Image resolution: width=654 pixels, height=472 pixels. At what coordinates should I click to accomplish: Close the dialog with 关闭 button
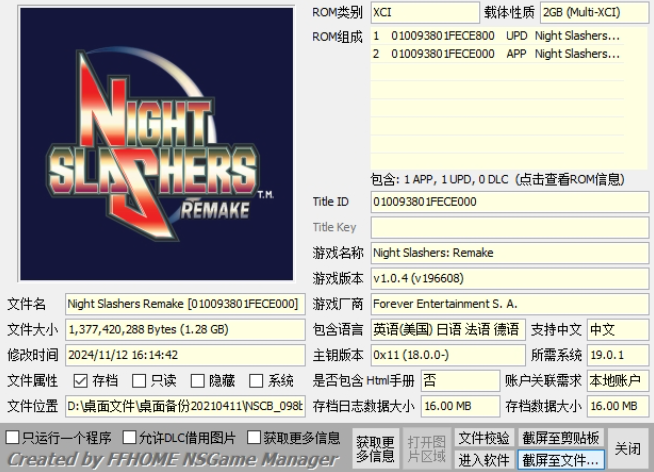click(x=628, y=449)
